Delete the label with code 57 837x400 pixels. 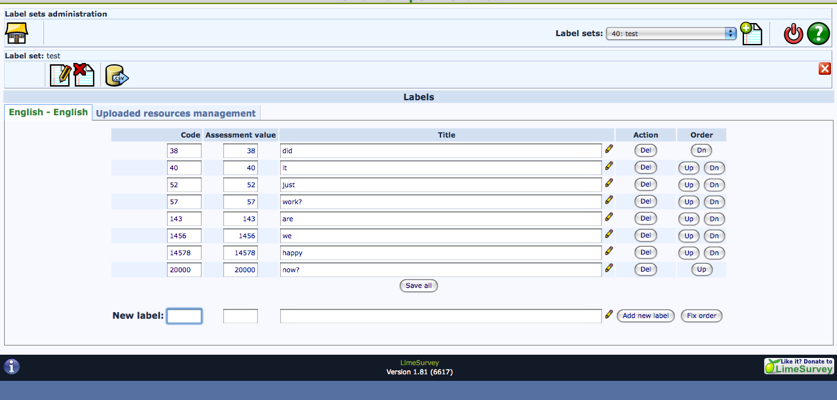coord(646,201)
